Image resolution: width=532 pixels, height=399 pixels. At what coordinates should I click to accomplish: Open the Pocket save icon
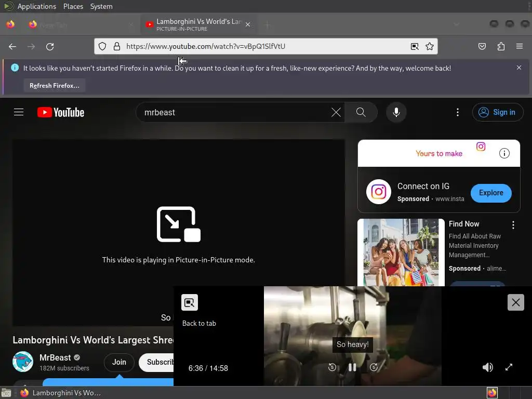tap(482, 46)
